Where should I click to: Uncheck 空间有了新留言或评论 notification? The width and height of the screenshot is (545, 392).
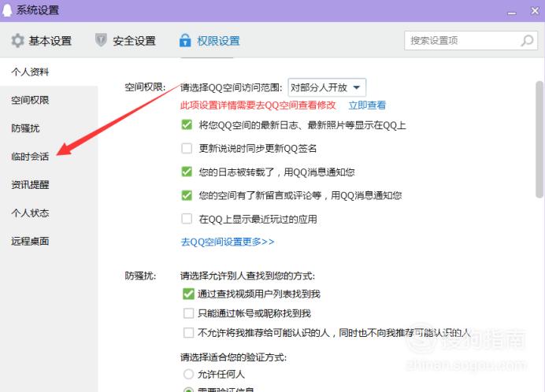tap(187, 195)
